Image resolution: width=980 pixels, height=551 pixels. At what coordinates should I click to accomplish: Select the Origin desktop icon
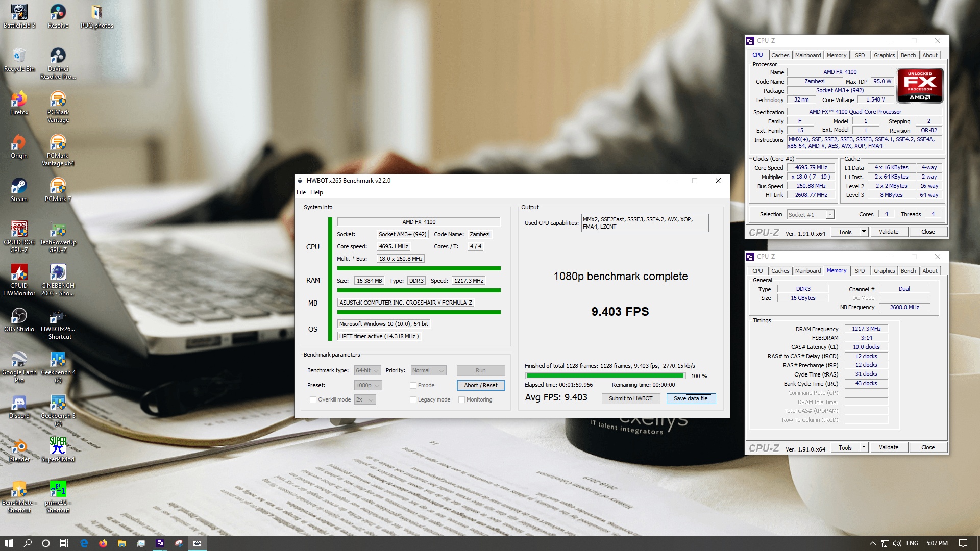[x=19, y=146]
